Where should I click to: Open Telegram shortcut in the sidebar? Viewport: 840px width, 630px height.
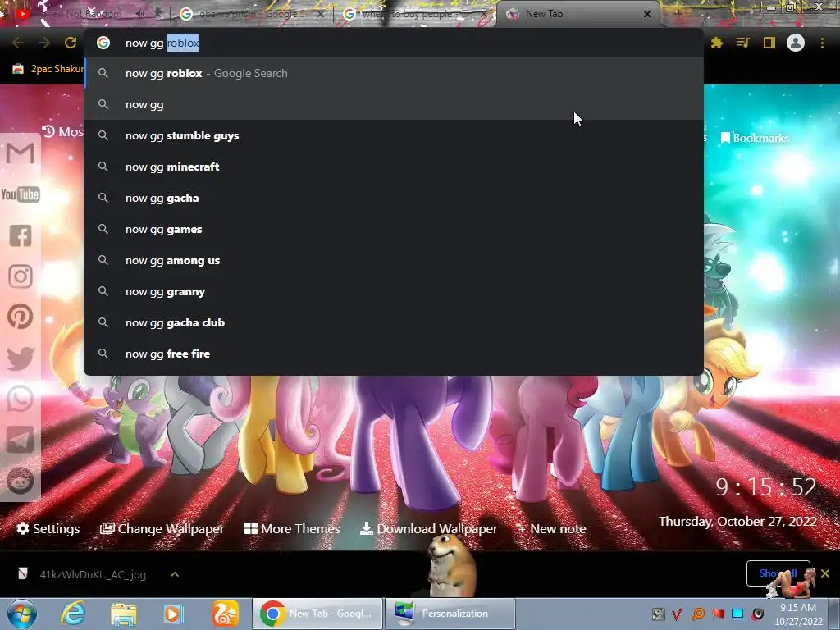[x=21, y=440]
